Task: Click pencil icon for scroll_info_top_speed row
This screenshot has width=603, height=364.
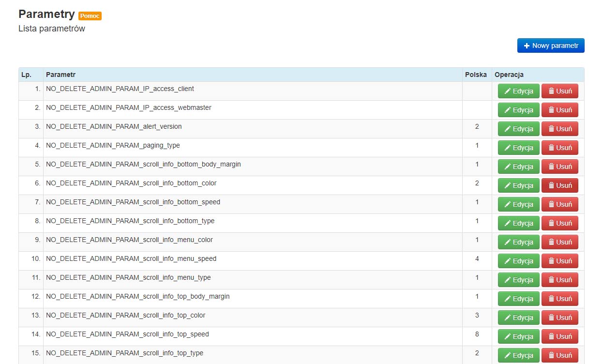Action: [x=508, y=337]
